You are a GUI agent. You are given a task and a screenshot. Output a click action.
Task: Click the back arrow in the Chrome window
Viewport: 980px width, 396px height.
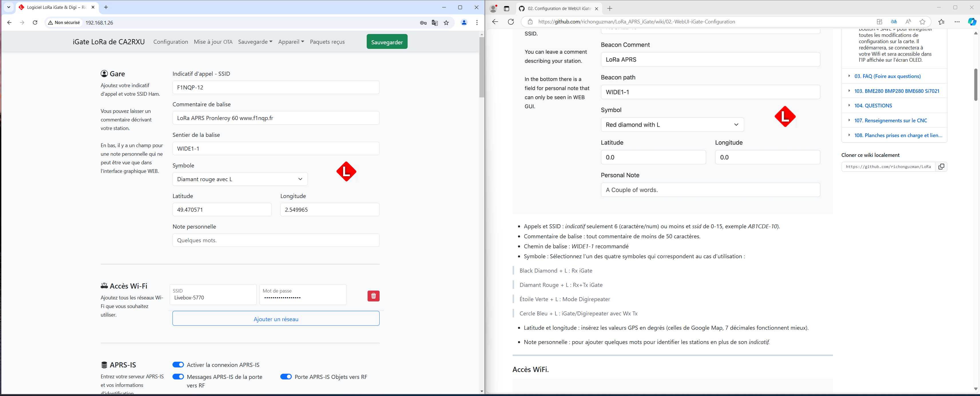[x=9, y=22]
